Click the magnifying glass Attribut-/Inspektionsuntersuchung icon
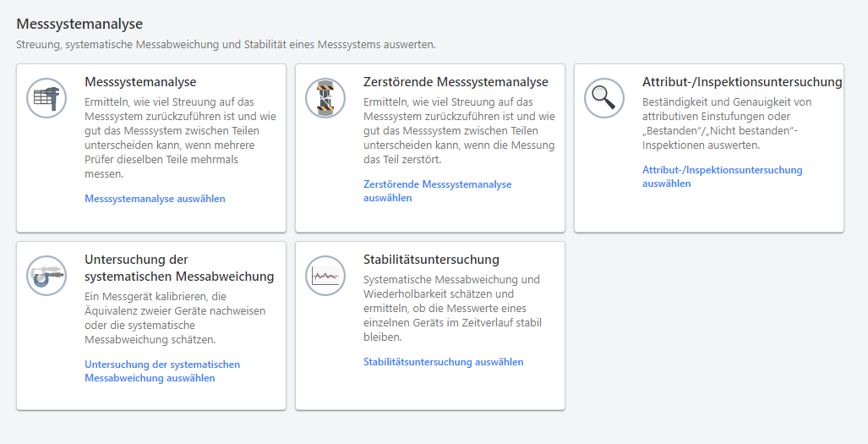 (604, 98)
